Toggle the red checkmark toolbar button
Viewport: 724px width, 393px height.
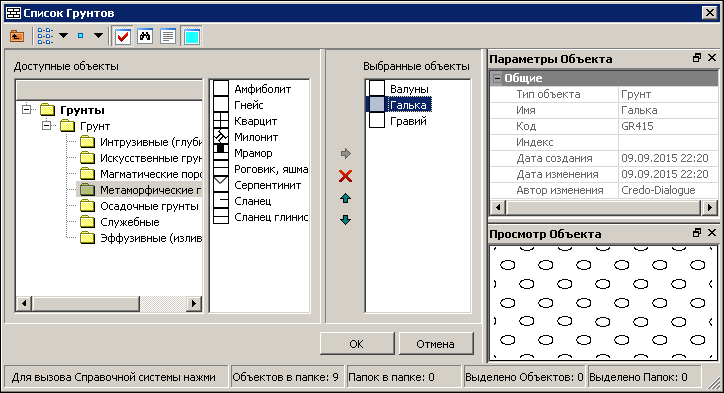(123, 36)
